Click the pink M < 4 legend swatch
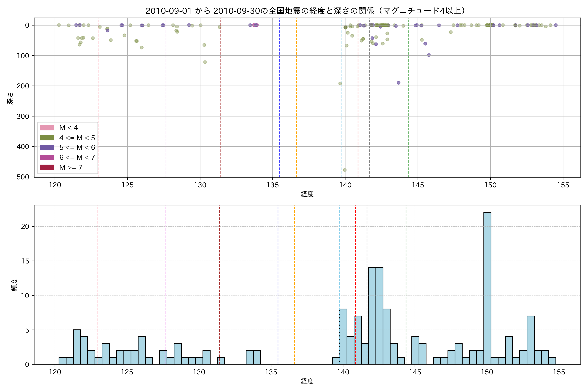Image resolution: width=588 pixels, height=392 pixels. [47, 128]
